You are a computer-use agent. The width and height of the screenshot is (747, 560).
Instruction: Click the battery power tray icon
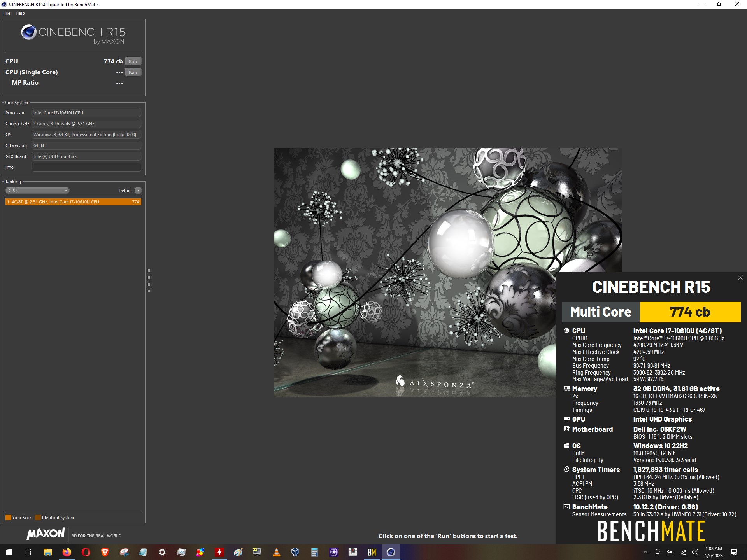click(x=670, y=552)
